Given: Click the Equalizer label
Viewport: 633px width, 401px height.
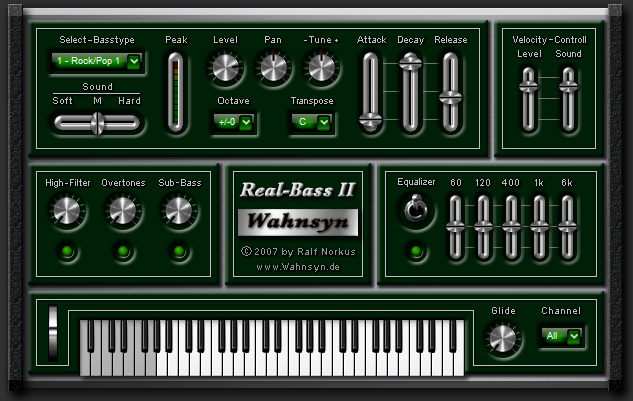Looking at the screenshot, I should 416,182.
